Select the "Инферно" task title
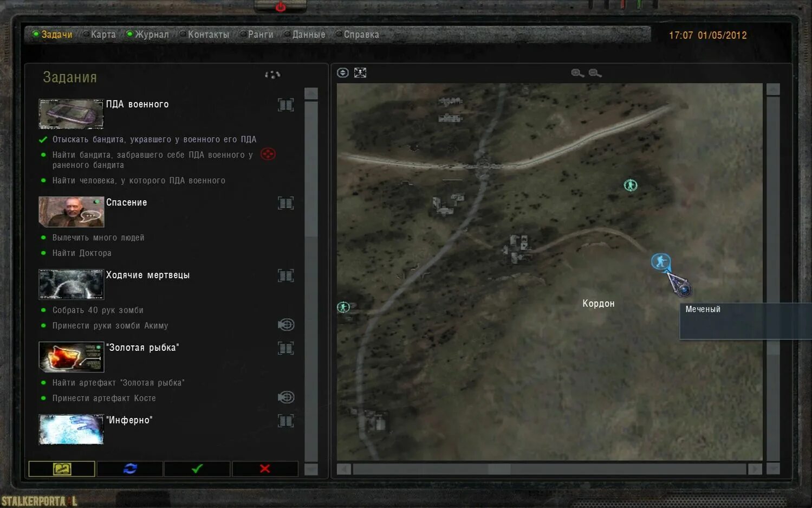This screenshot has height=508, width=812. pyautogui.click(x=129, y=420)
